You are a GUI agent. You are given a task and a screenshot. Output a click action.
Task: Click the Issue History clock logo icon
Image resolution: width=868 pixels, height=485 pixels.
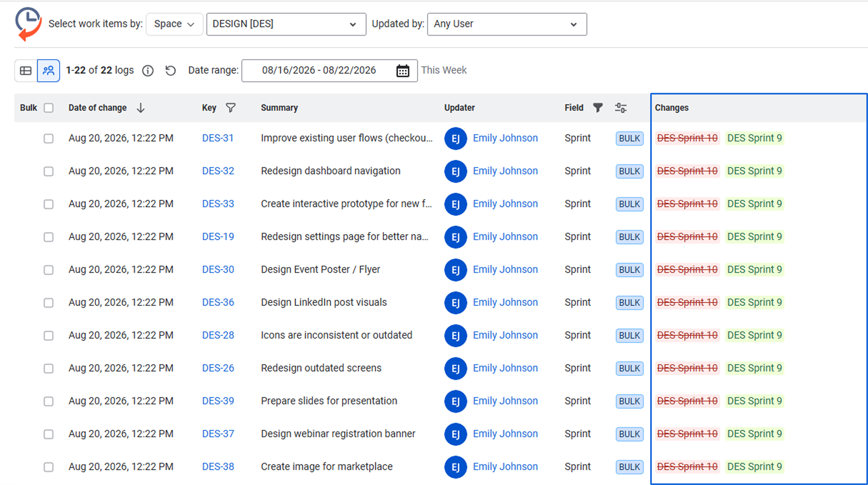(28, 24)
